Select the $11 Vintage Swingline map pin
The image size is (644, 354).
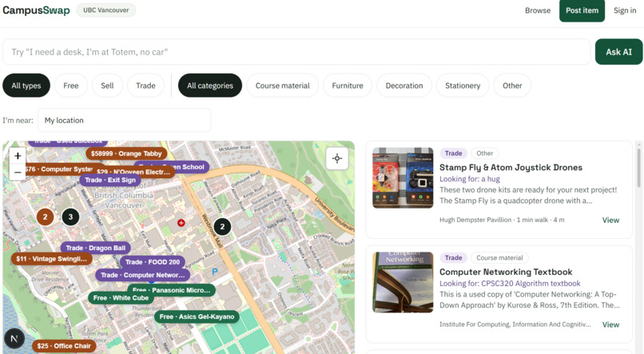51,259
